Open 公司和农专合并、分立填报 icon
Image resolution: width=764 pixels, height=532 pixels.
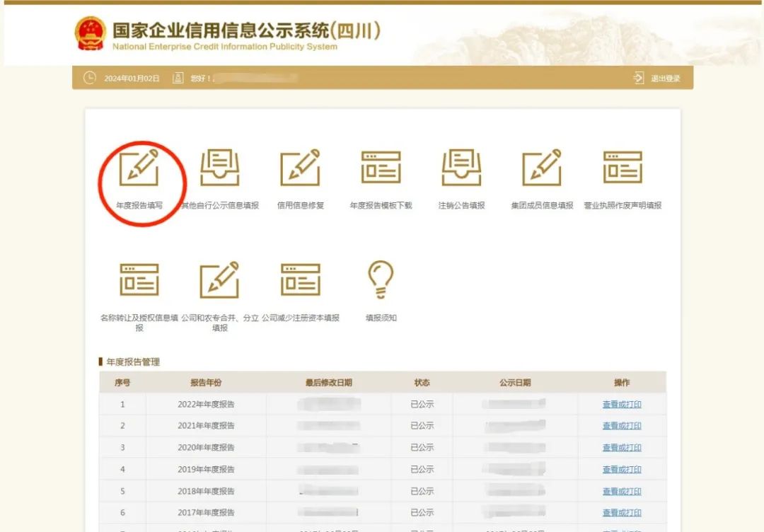219,280
